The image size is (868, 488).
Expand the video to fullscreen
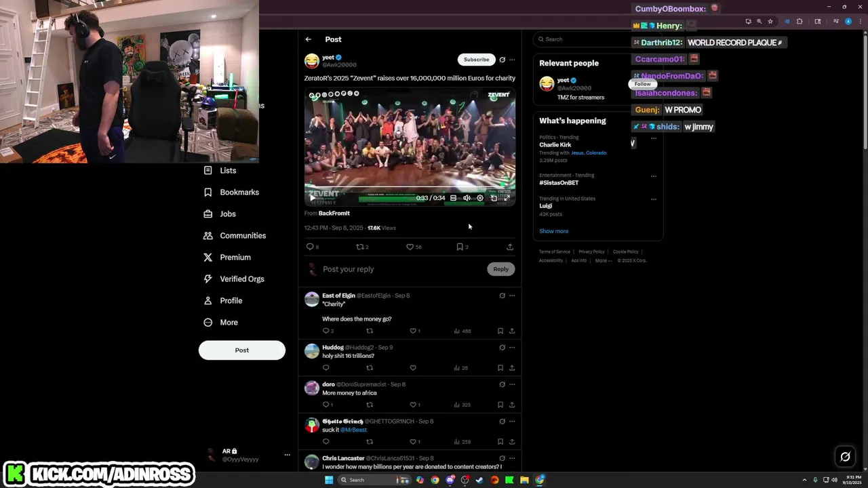pos(507,198)
